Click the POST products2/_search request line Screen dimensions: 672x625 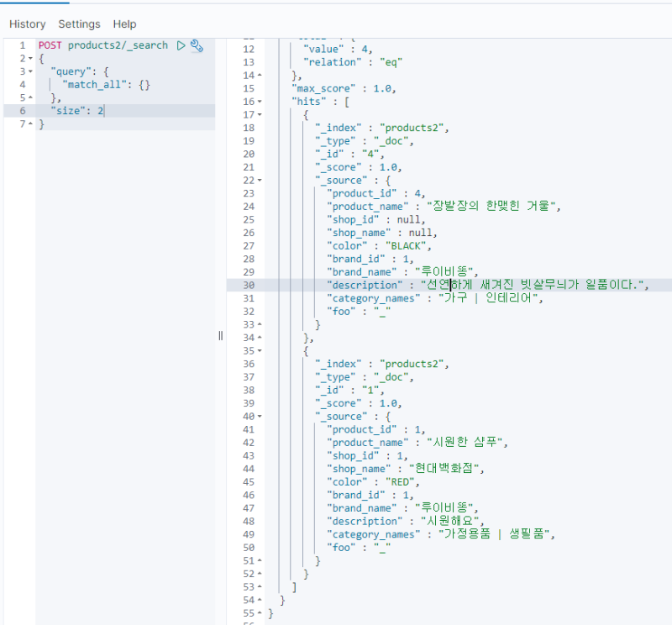pyautogui.click(x=102, y=45)
